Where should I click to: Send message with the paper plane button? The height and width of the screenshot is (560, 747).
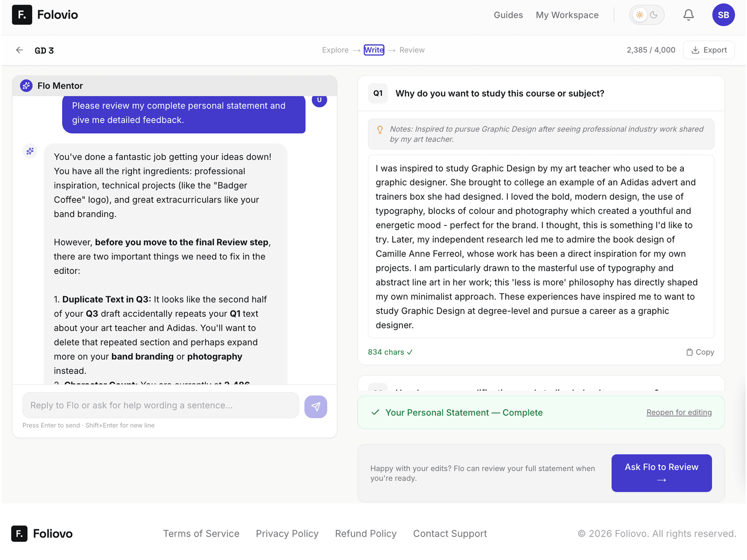point(316,406)
